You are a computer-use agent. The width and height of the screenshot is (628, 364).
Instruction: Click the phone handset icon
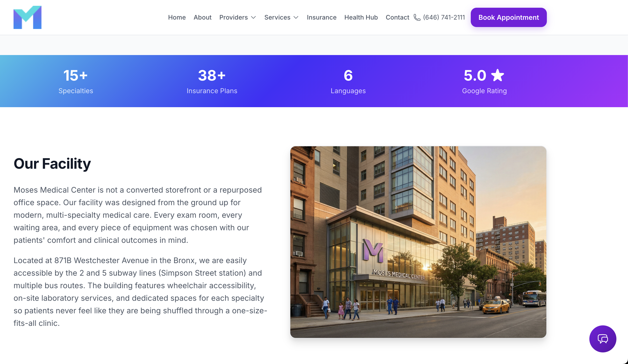(417, 17)
